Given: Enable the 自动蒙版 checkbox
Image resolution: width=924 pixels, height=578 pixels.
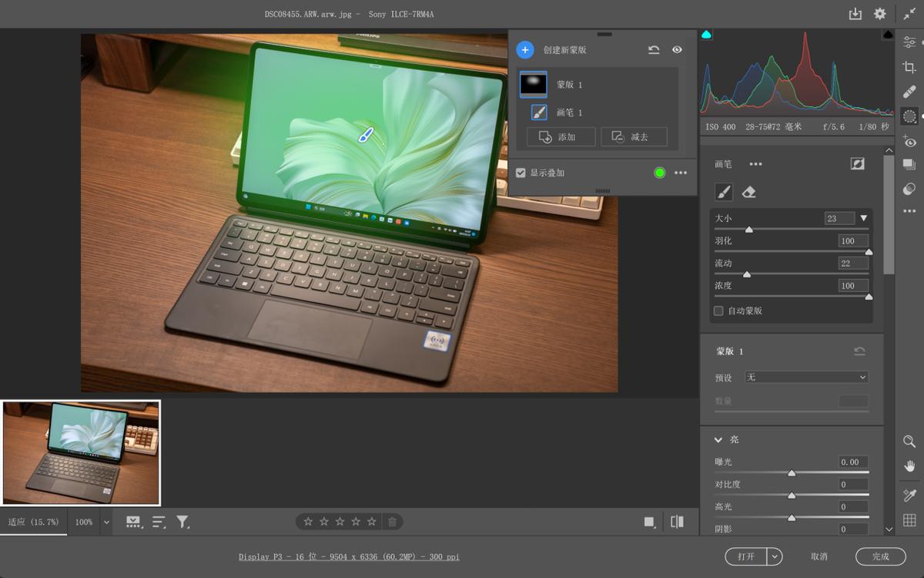Looking at the screenshot, I should tap(718, 311).
